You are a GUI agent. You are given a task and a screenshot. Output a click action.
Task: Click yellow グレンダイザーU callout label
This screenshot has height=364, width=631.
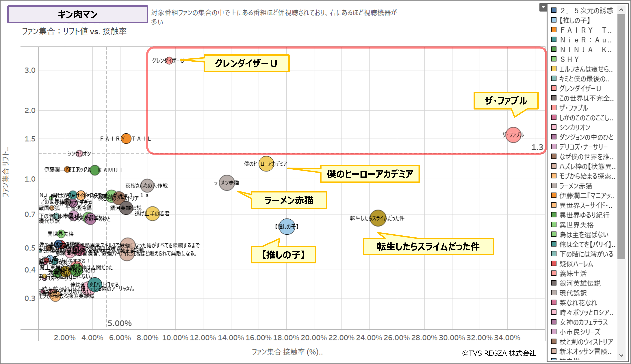pos(246,63)
